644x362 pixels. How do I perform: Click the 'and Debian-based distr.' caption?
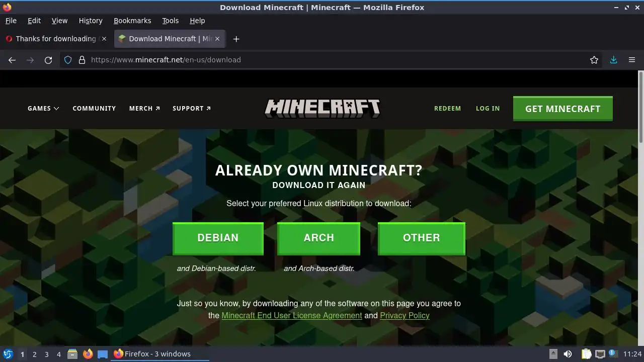[216, 268]
